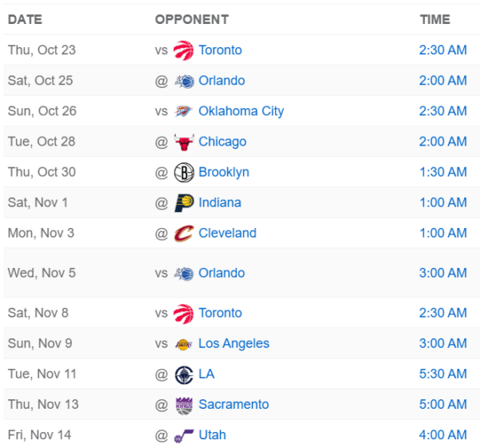Click the OPPONENT column header
The width and height of the screenshot is (480, 448).
pyautogui.click(x=191, y=19)
